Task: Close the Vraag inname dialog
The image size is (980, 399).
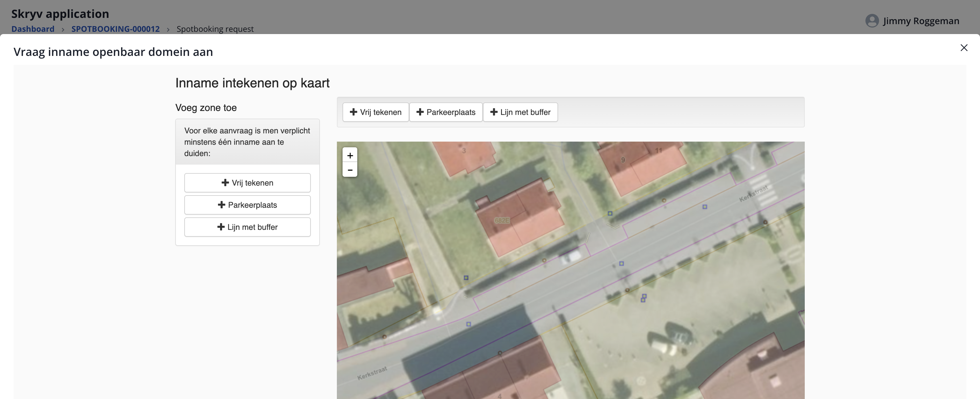Action: click(x=964, y=48)
